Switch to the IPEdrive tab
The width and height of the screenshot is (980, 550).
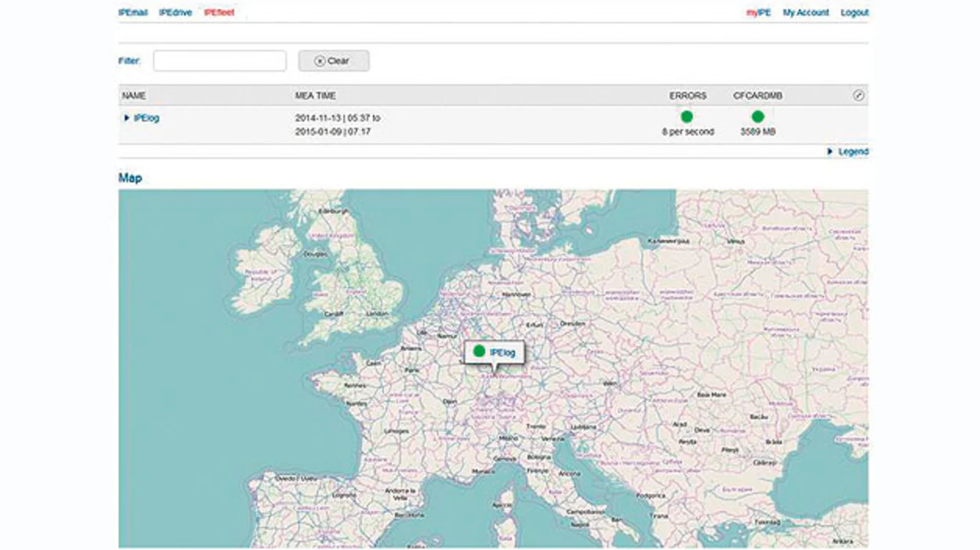click(x=175, y=13)
